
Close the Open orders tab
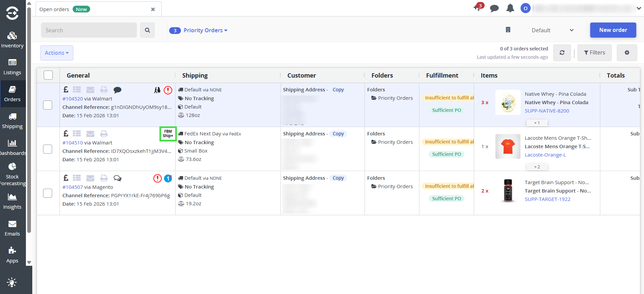(x=153, y=9)
